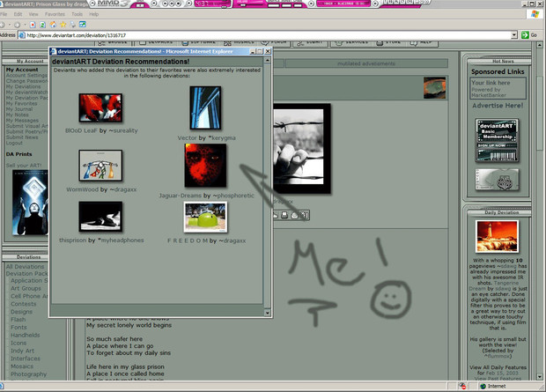546x392 pixels.
Task: Click the Refresh icon in IE toolbar
Action: [42, 25]
